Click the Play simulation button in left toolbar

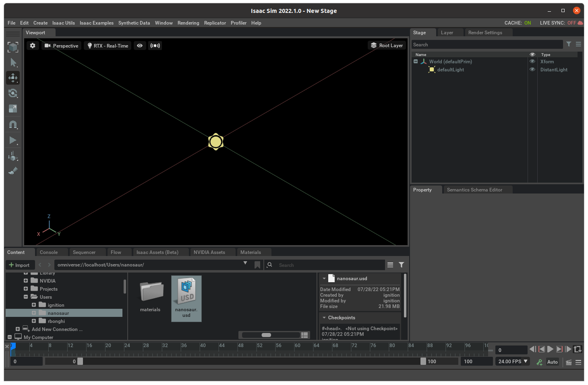tap(13, 140)
